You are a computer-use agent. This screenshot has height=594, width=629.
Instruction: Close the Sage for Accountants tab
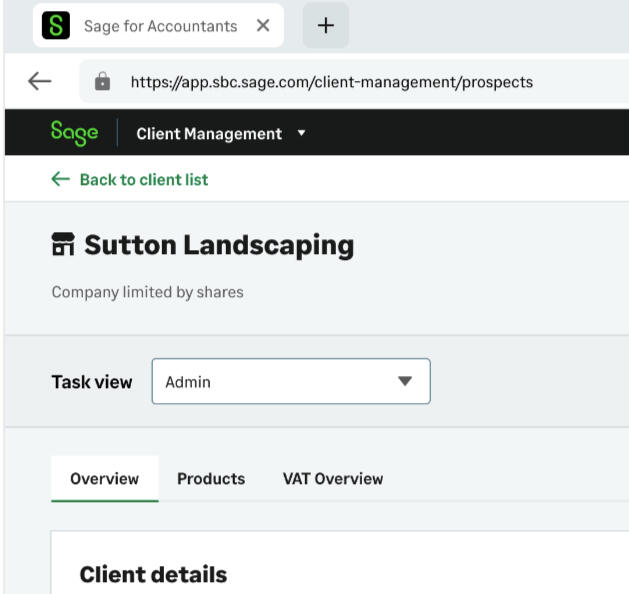[x=263, y=26]
